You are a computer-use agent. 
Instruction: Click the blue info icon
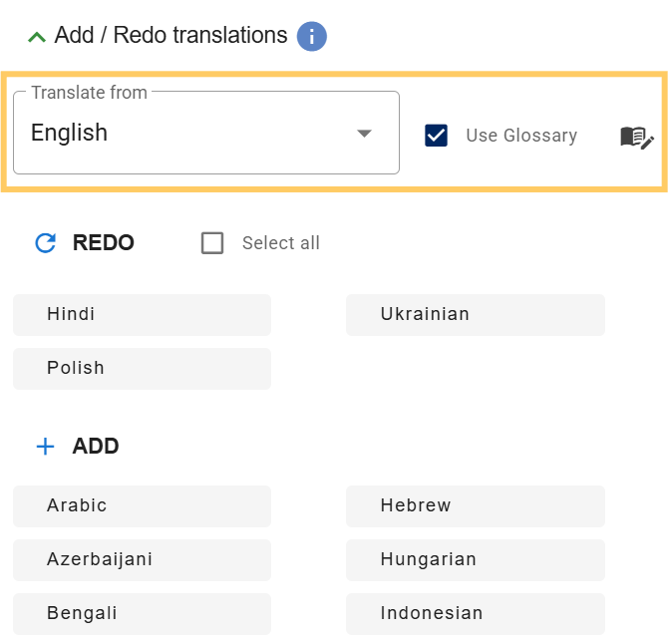[312, 37]
